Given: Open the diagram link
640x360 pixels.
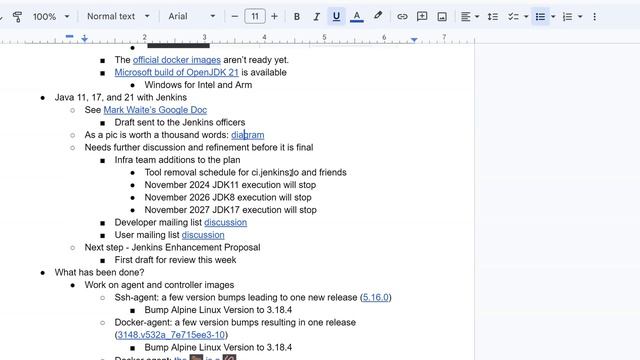Looking at the screenshot, I should [247, 135].
